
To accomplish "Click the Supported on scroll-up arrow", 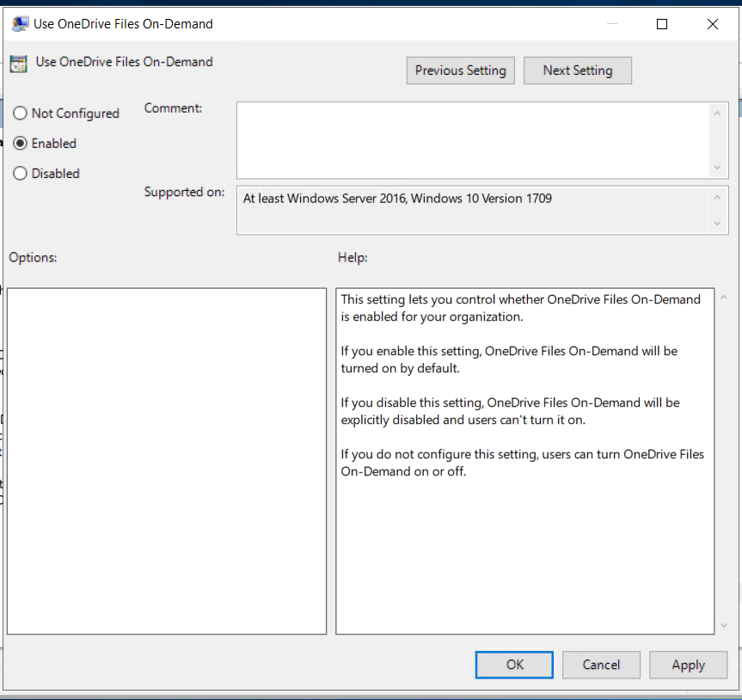I will point(717,198).
